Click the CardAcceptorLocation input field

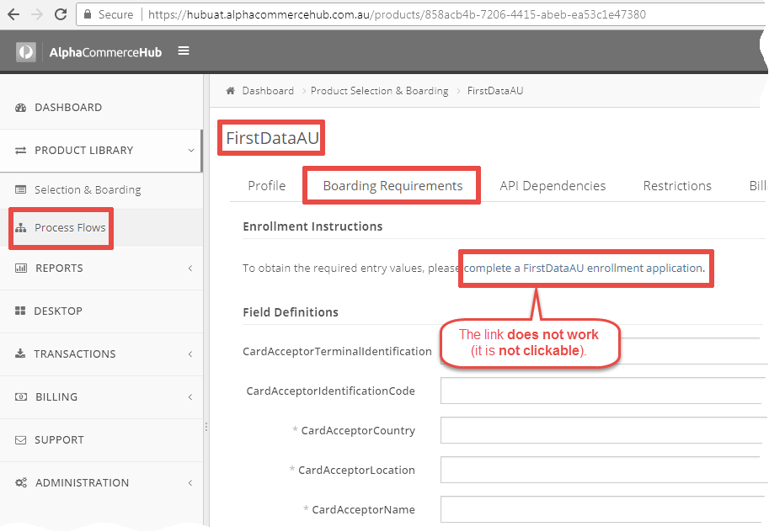[603, 470]
